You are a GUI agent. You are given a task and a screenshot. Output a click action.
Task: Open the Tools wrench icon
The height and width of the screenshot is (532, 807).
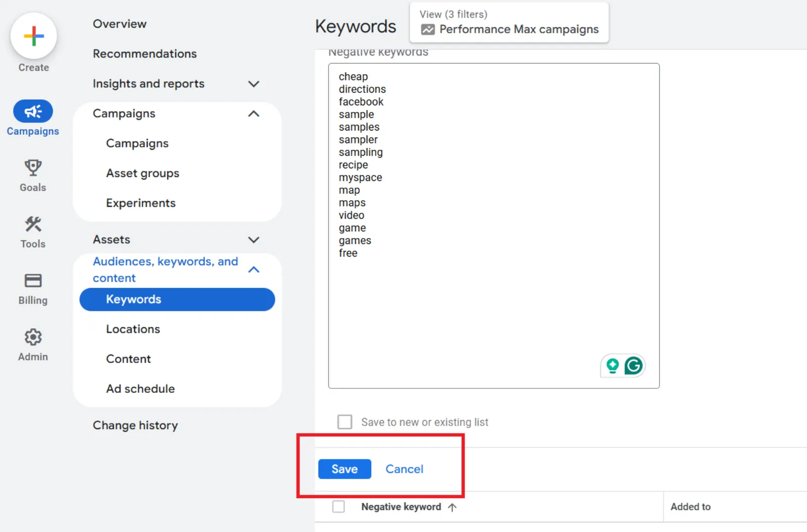33,224
